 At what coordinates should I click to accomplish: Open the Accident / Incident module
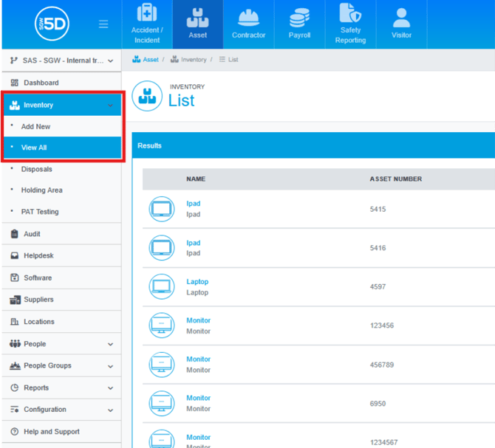[x=146, y=24]
